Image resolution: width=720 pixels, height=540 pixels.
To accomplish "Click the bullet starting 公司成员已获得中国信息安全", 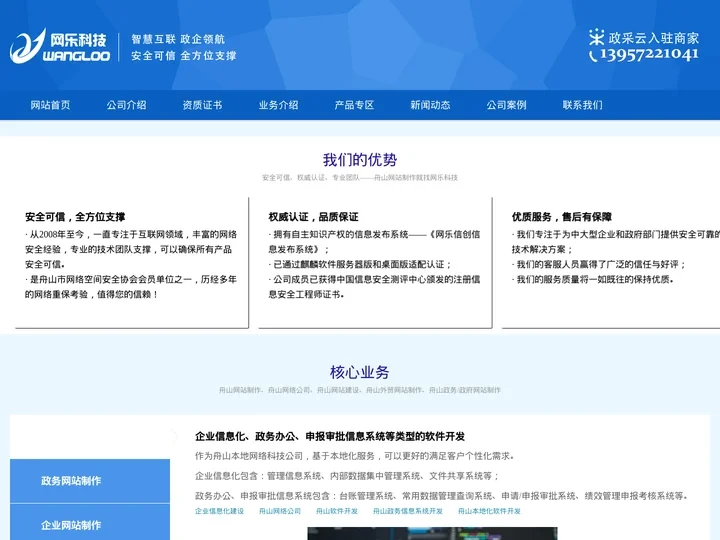I will click(374, 287).
